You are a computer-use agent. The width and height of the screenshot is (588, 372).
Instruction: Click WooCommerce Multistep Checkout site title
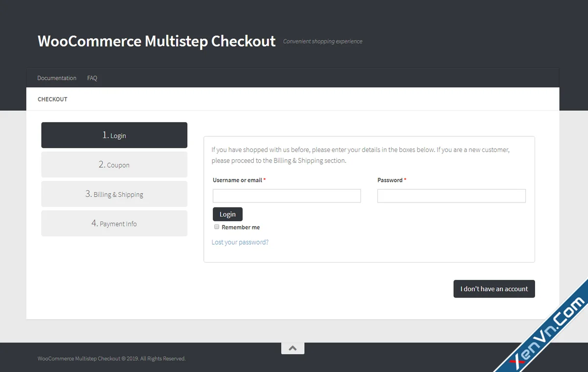pos(157,41)
